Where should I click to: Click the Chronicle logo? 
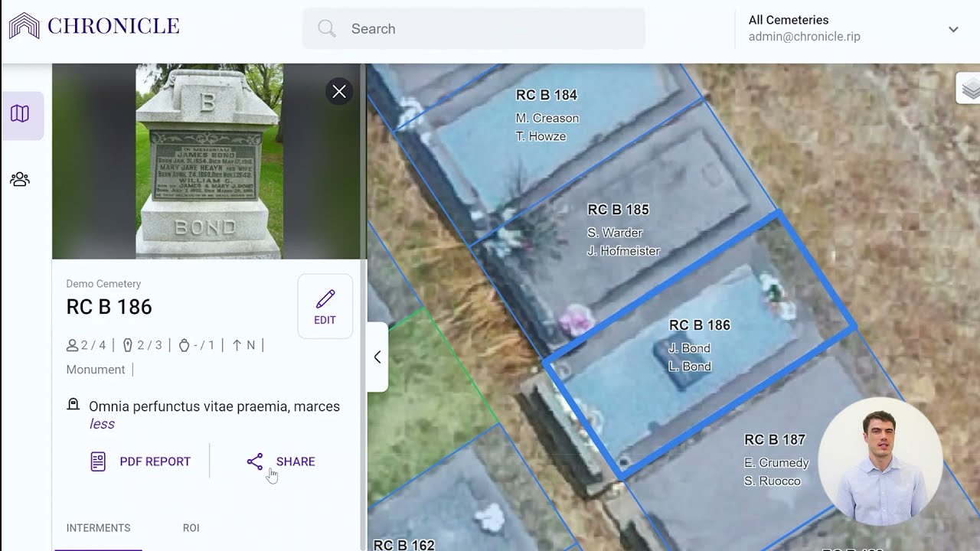(94, 26)
